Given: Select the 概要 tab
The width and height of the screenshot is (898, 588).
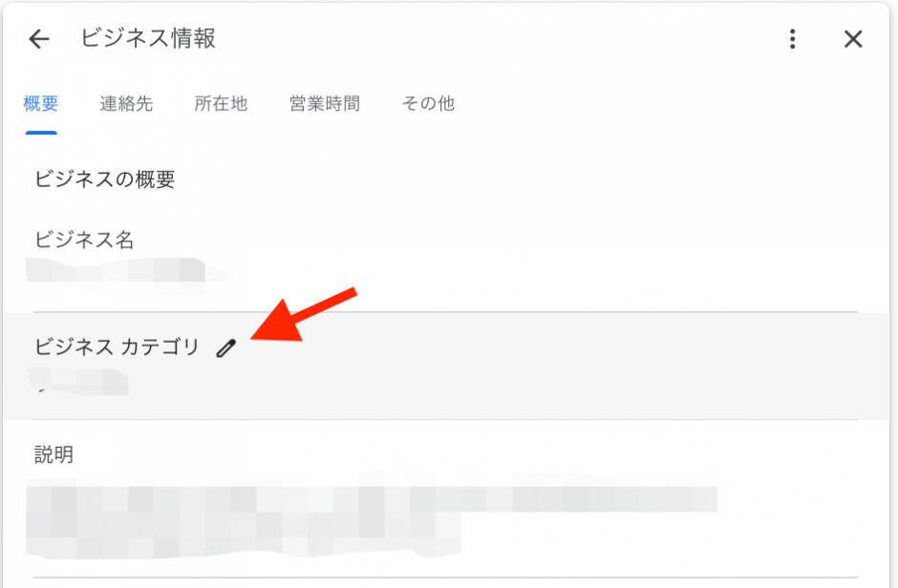Looking at the screenshot, I should (x=41, y=103).
